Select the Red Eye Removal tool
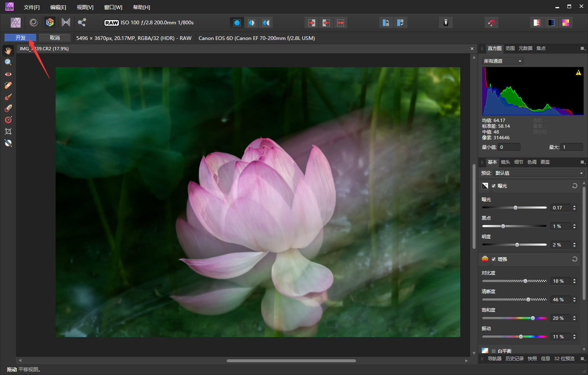This screenshot has width=588, height=375. [8, 74]
